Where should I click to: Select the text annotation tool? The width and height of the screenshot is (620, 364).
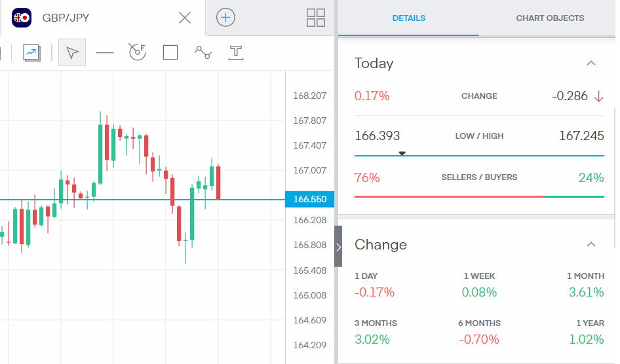(236, 52)
